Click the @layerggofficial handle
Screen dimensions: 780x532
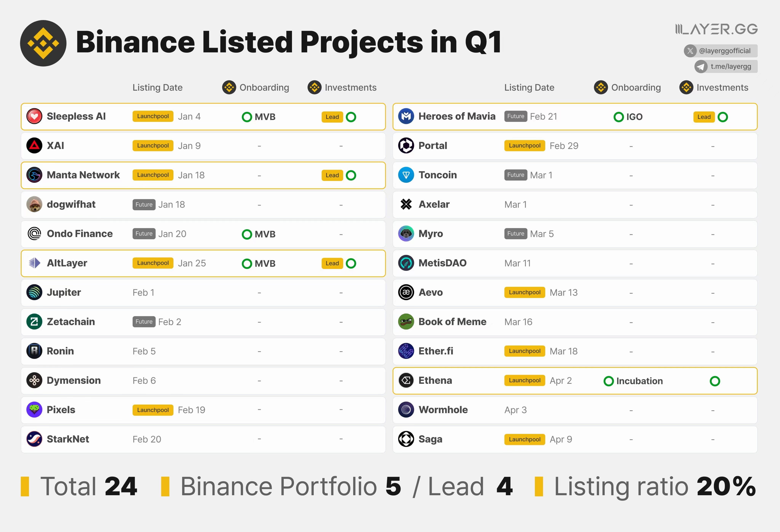point(725,51)
